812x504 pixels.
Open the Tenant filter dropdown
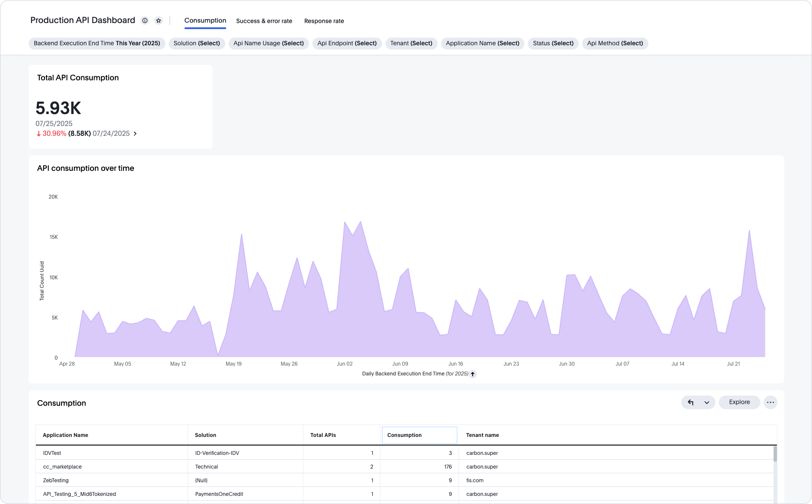[x=411, y=43]
